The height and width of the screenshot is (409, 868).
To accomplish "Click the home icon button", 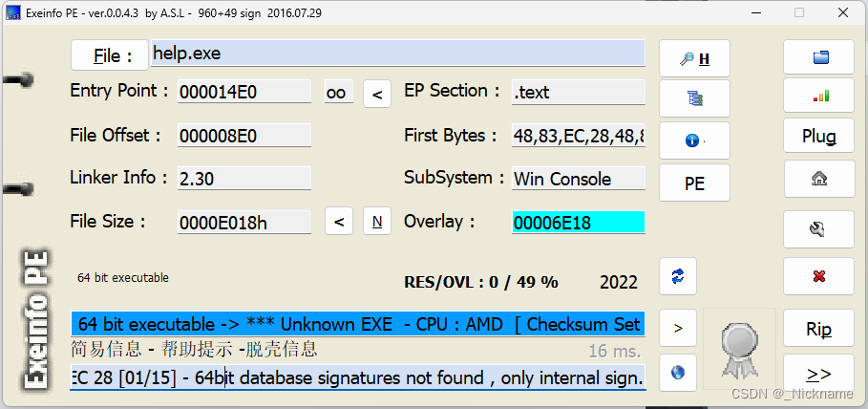I will tap(818, 179).
